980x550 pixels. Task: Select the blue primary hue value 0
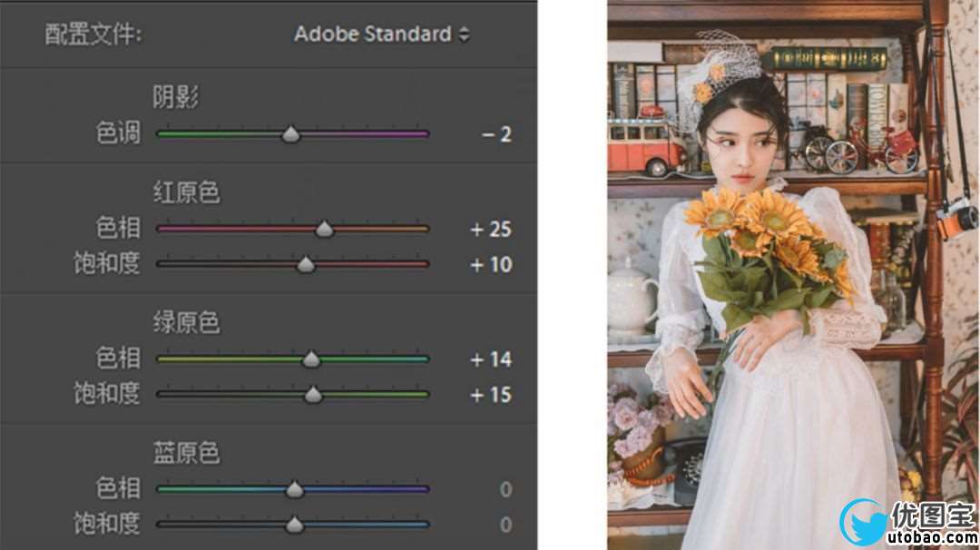505,489
